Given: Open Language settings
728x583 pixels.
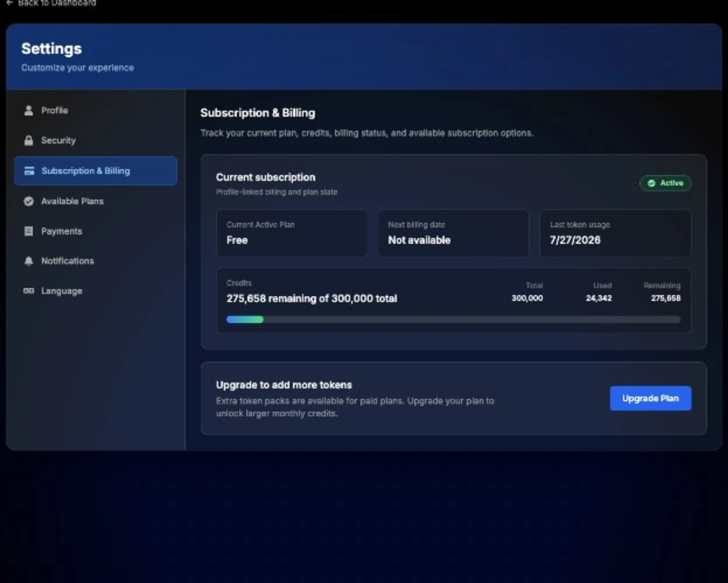Looking at the screenshot, I should click(96, 291).
